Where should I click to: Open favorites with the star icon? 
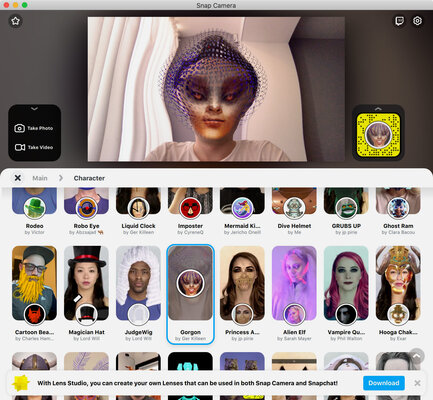(15, 21)
